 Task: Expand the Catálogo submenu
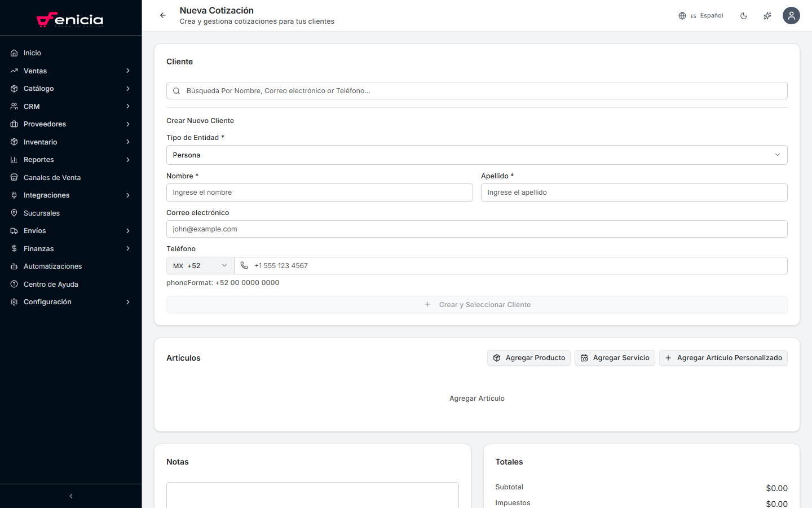pyautogui.click(x=70, y=89)
